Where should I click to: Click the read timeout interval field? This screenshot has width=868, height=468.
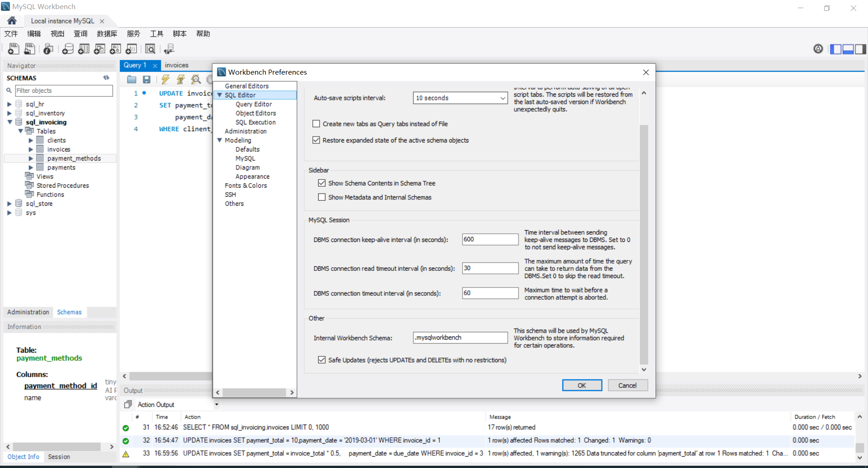coord(490,268)
